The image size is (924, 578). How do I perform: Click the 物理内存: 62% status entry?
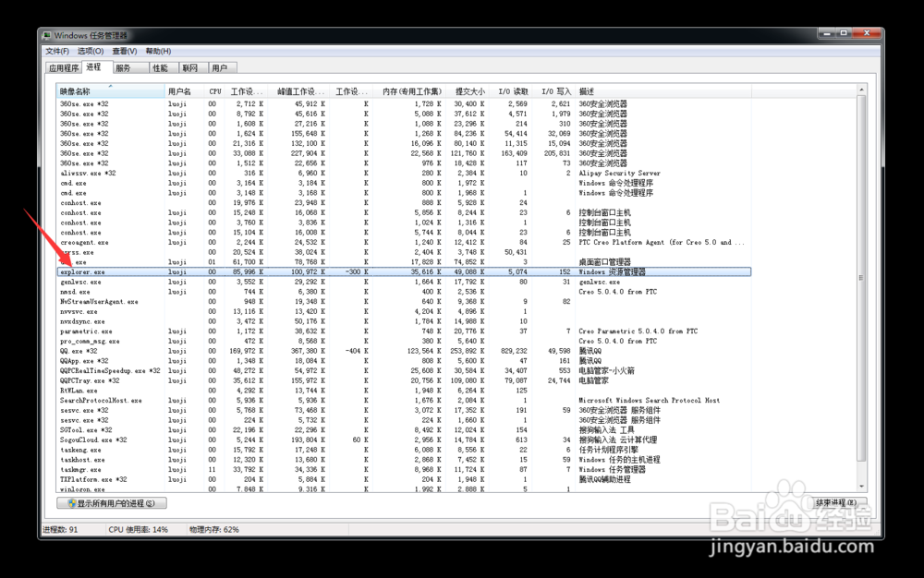(214, 530)
